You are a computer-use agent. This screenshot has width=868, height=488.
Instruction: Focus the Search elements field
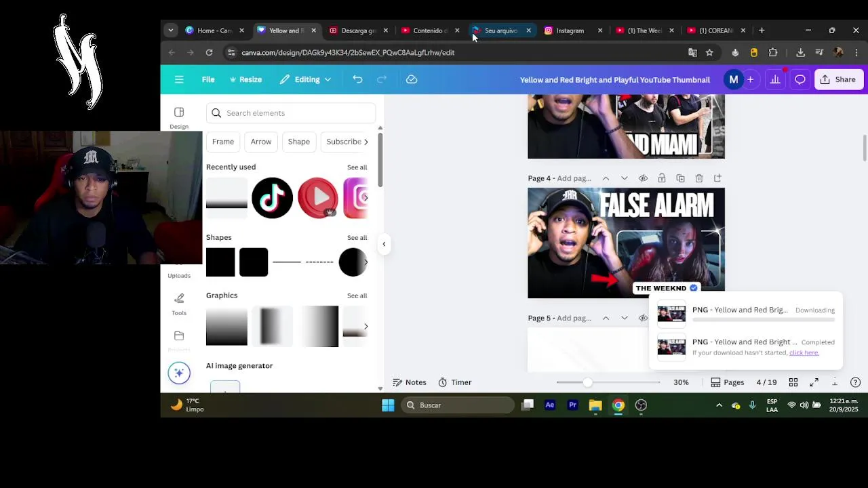(x=291, y=113)
